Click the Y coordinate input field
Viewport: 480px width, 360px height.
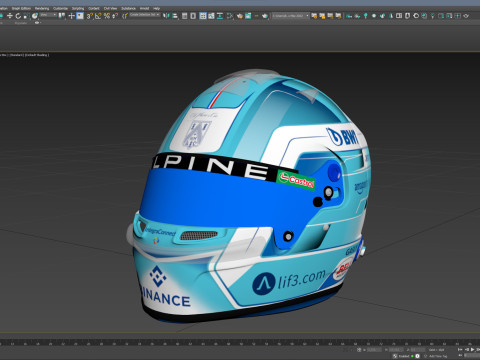(396, 350)
